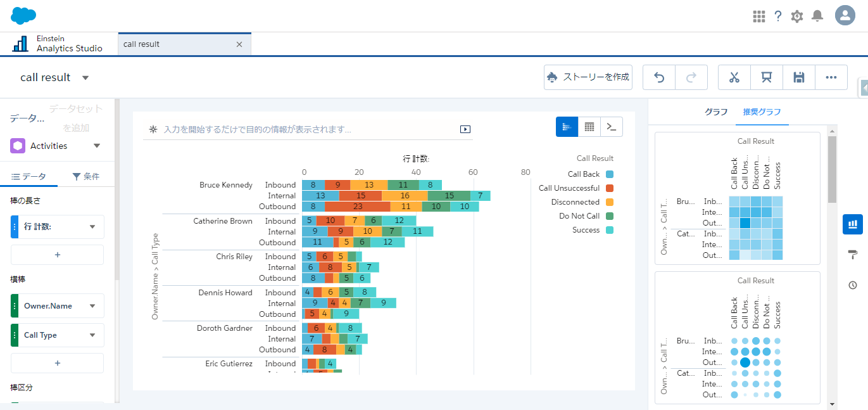868x410 pixels.
Task: Switch to chart view mode
Action: click(567, 127)
